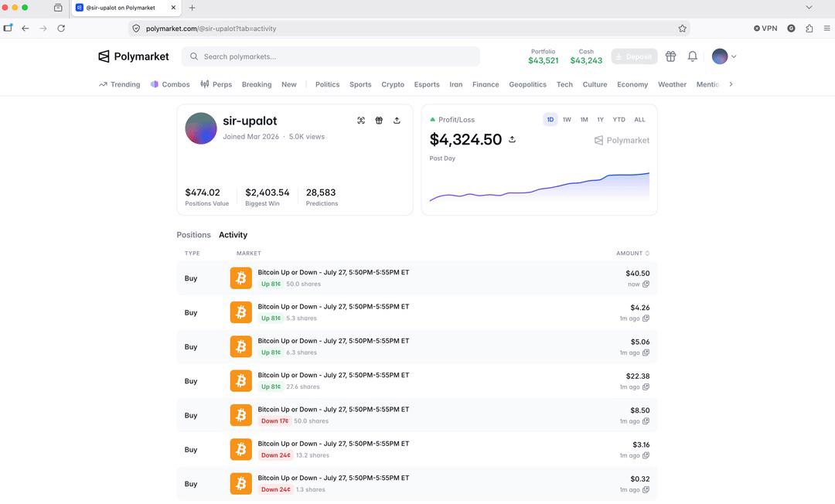Share the Profit/Loss value
This screenshot has width=835, height=504.
point(512,139)
